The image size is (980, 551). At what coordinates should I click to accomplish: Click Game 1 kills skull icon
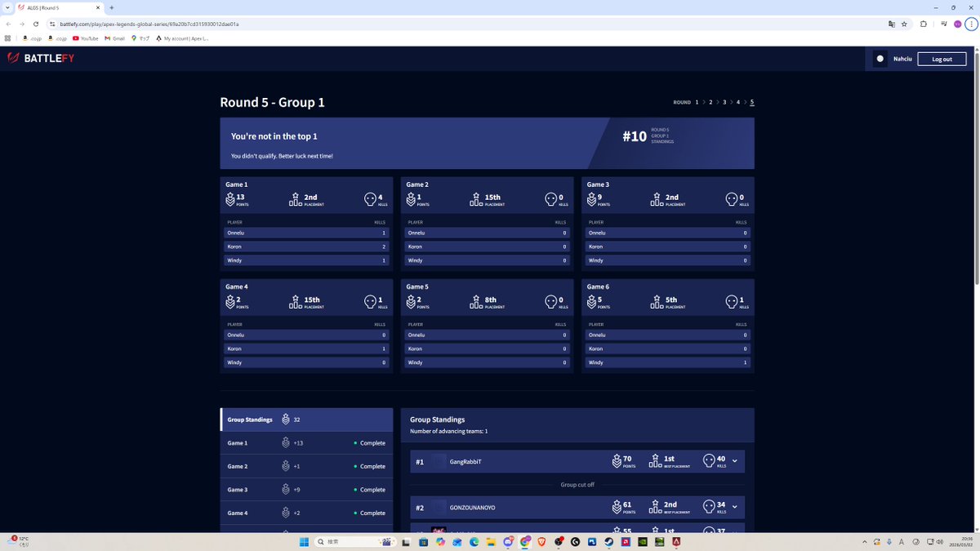371,199
